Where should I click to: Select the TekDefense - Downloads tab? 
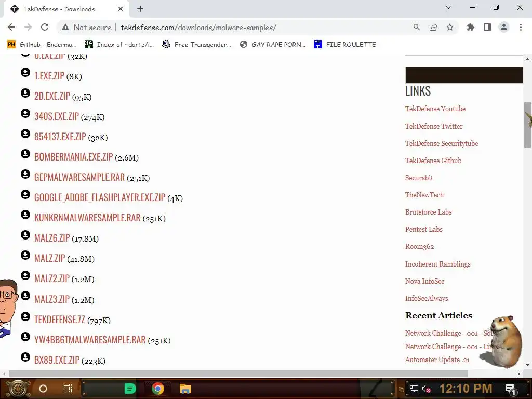coord(66,9)
